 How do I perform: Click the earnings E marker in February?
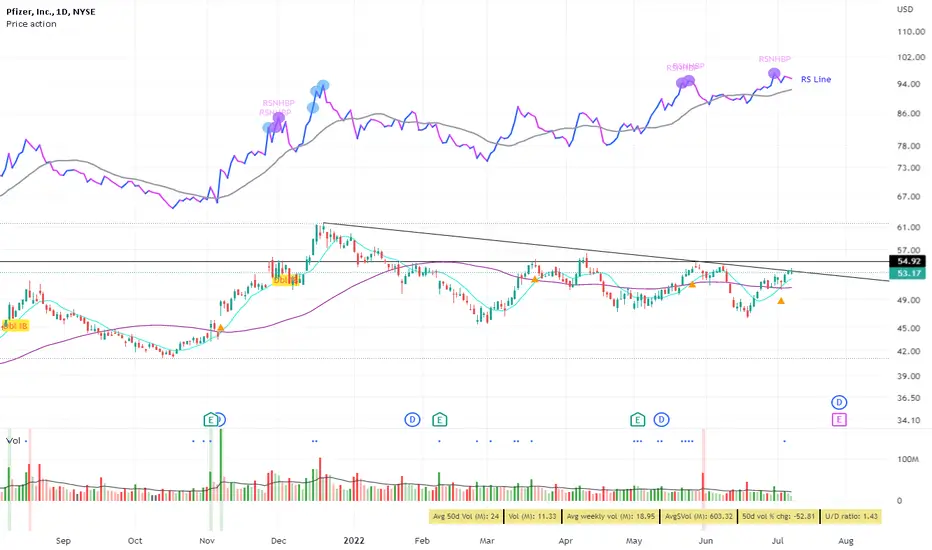439,420
